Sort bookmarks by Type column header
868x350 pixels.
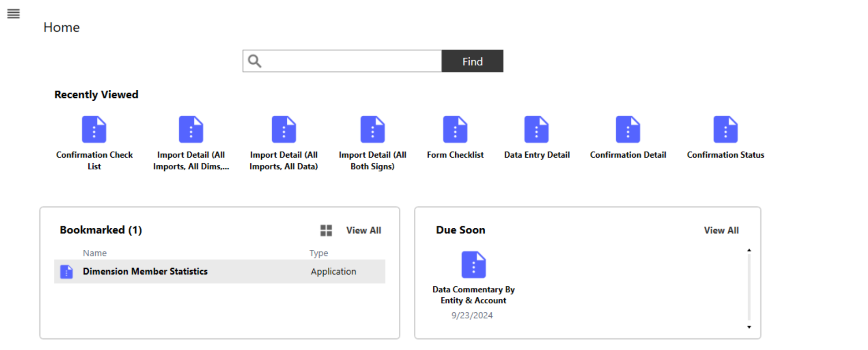(319, 253)
